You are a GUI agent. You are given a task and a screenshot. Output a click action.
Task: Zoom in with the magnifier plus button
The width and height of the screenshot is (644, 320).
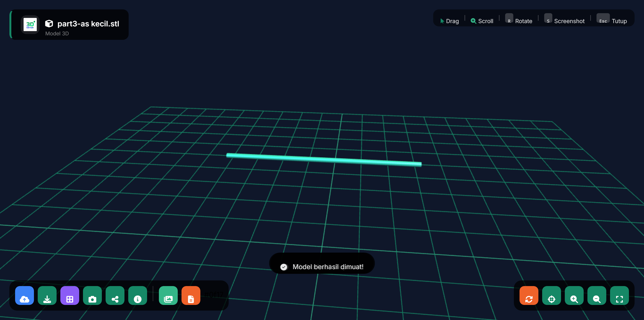click(574, 295)
